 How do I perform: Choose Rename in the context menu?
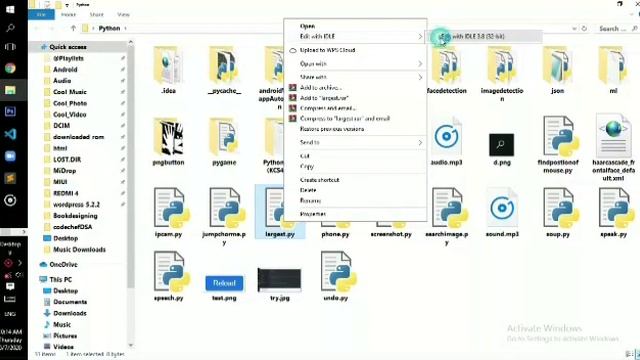(x=355, y=200)
